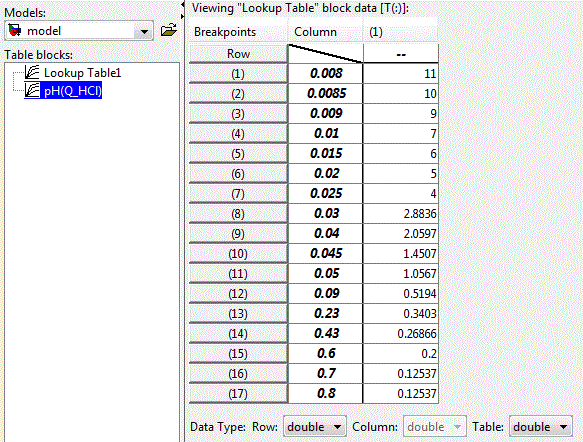583x442 pixels.
Task: Select pH(Q_HCl) in Table blocks tree
Action: [73, 91]
